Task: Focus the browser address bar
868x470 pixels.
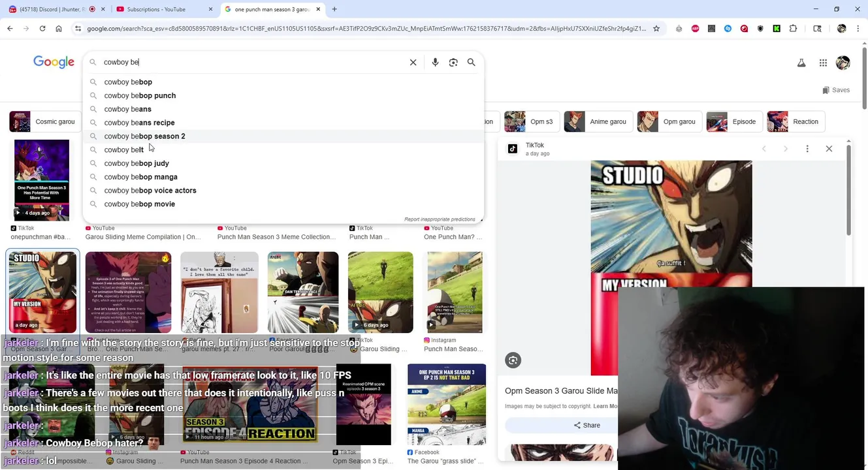Action: coord(366,29)
